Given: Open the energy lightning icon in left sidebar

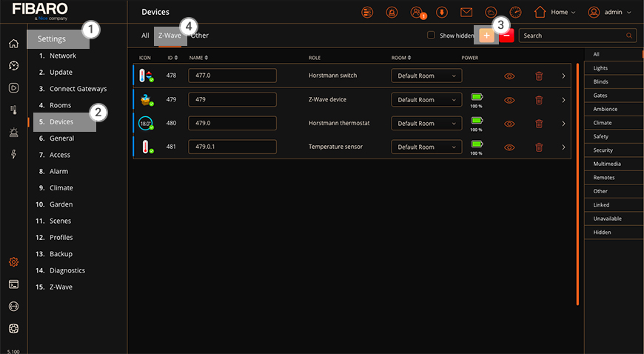Looking at the screenshot, I should (13, 154).
